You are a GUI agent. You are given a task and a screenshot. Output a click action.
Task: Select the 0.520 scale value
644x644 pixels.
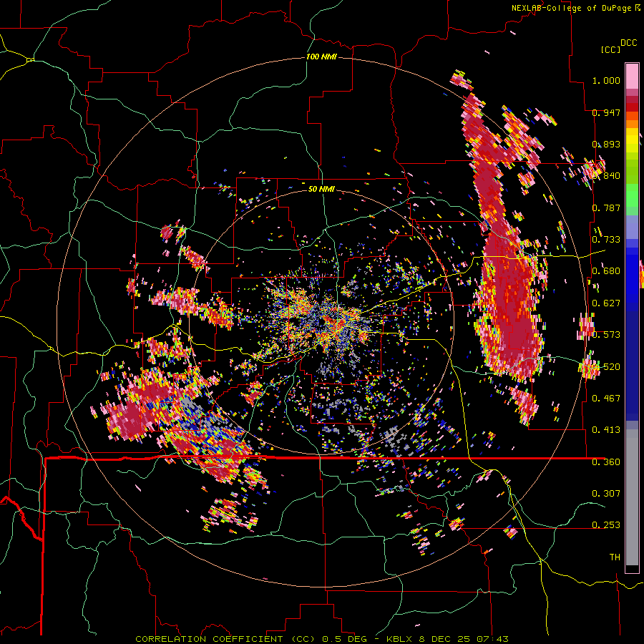pyautogui.click(x=606, y=367)
